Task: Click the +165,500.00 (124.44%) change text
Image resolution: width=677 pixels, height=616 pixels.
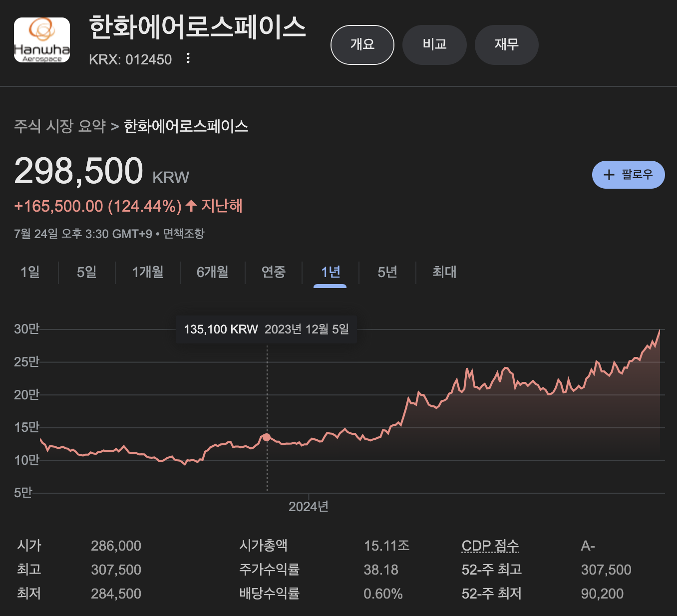Action: tap(98, 206)
